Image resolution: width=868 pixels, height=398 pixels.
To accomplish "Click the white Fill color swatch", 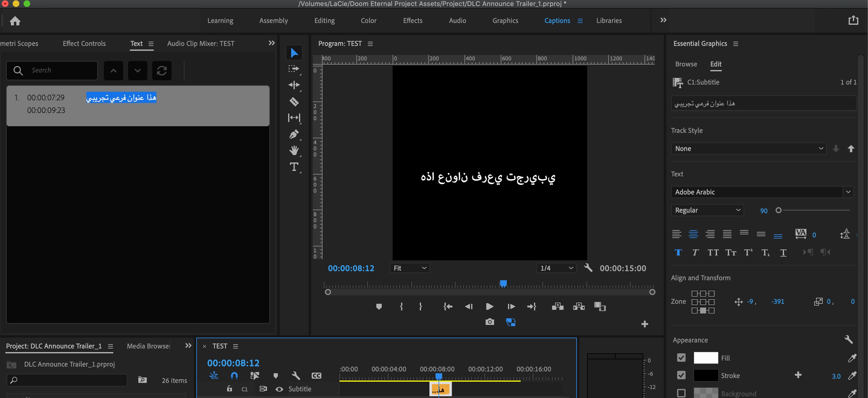I will (706, 358).
